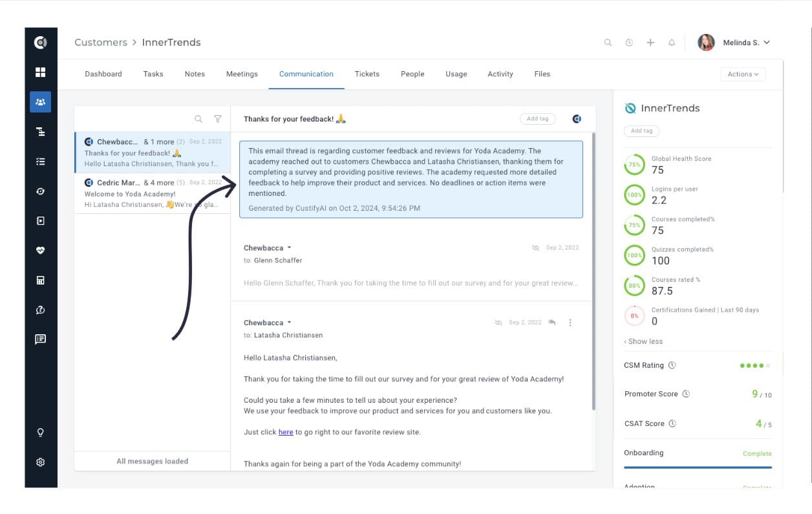The height and width of the screenshot is (514, 812).
Task: Open the Files tab
Action: point(542,74)
